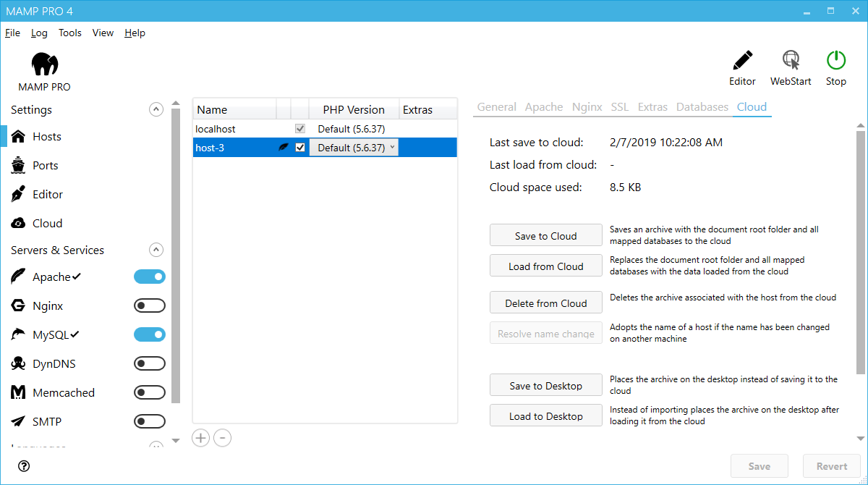868x485 pixels.
Task: Click the Apache feather icon
Action: pyautogui.click(x=19, y=277)
